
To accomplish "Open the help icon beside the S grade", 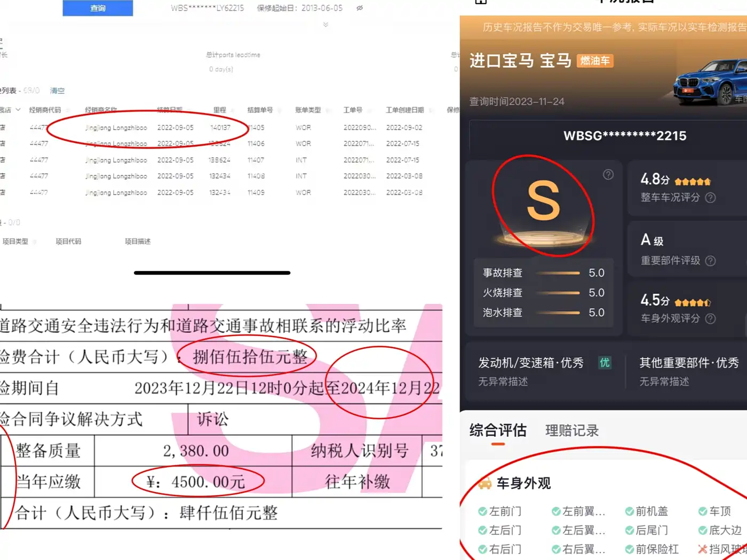I will click(608, 174).
